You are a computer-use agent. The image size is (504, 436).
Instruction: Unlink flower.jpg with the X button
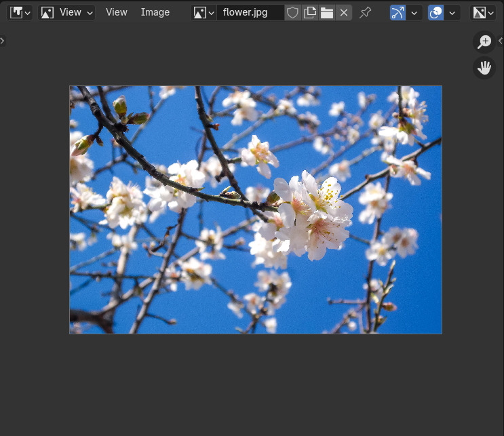tap(344, 13)
